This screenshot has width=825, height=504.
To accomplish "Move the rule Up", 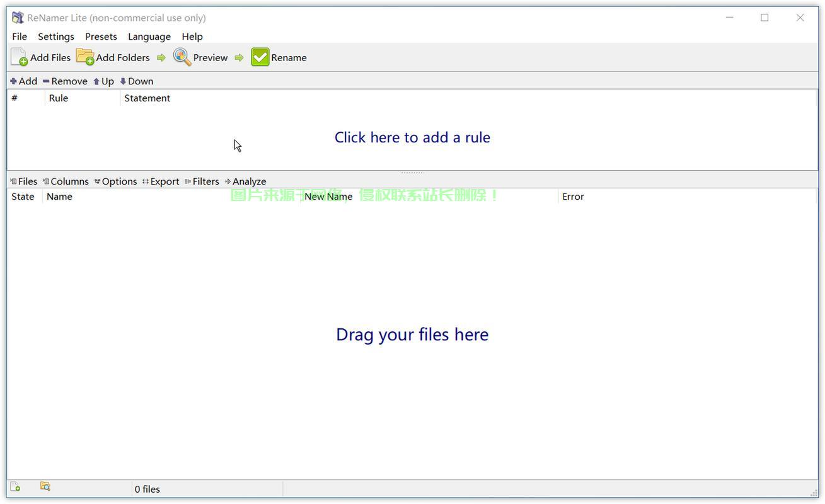I will [x=103, y=81].
